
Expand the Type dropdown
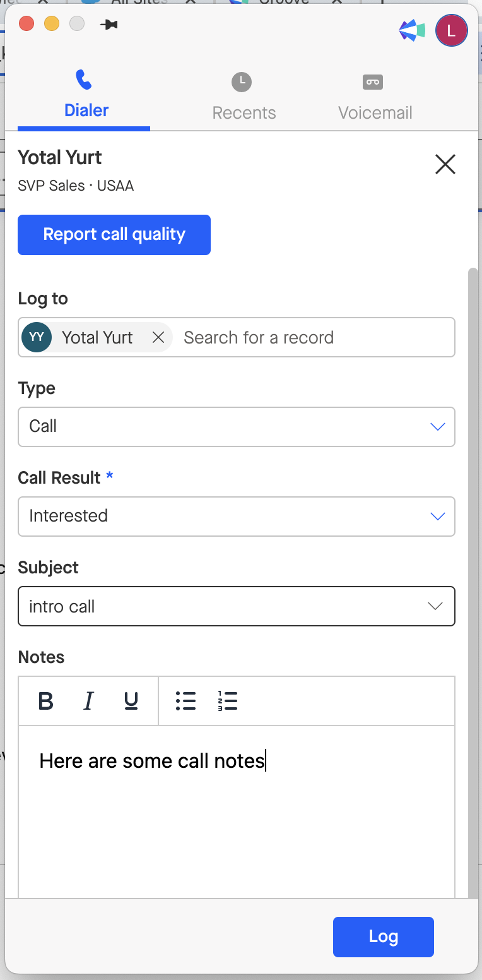pos(236,427)
